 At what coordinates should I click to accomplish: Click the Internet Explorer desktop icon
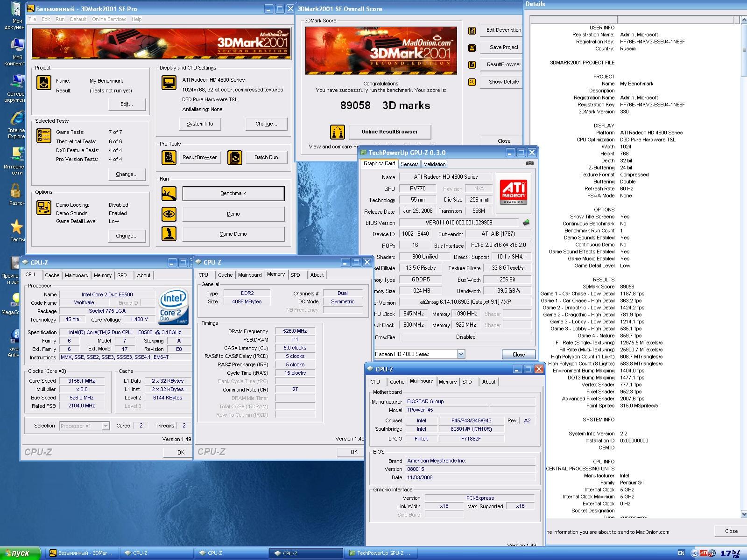click(x=17, y=118)
